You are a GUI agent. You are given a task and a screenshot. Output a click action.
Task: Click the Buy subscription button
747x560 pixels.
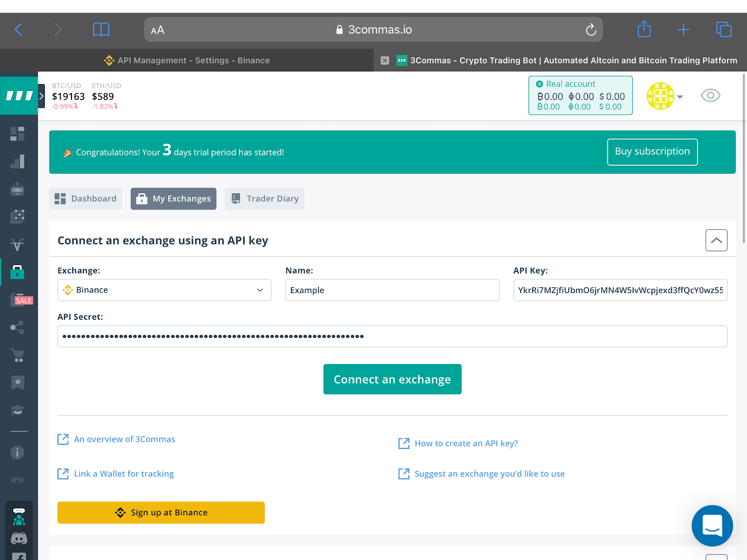coord(652,152)
